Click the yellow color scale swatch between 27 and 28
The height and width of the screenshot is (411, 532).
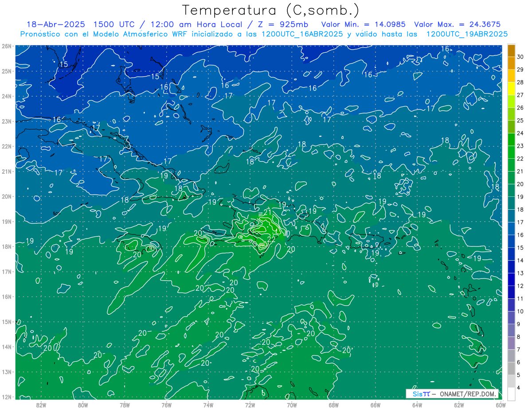click(511, 89)
